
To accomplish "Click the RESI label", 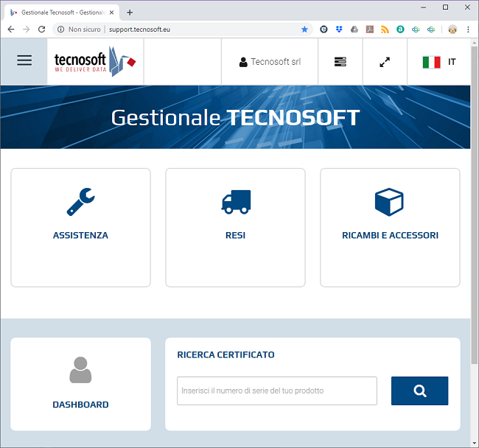I will point(235,236).
